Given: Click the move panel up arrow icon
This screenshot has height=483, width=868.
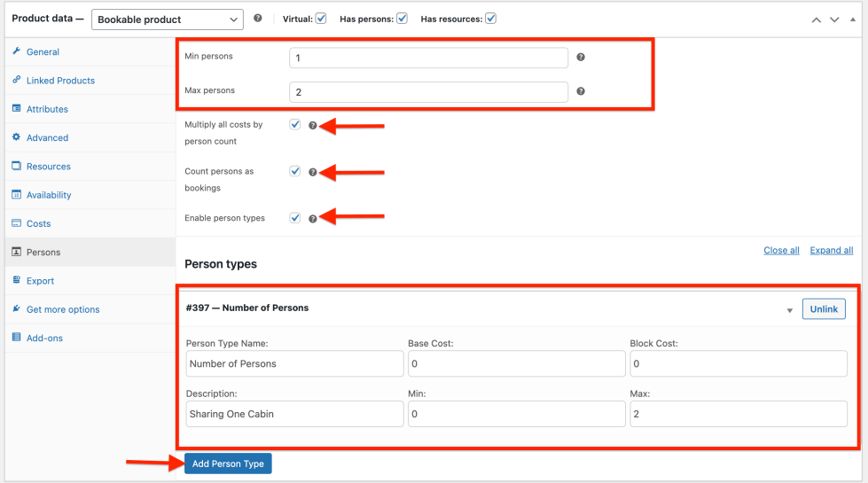Looking at the screenshot, I should tap(817, 19).
